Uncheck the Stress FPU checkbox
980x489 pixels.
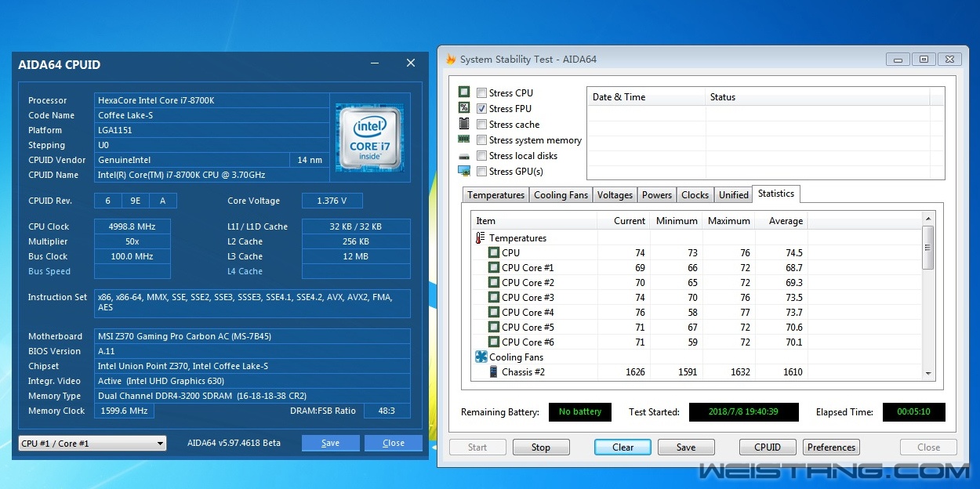(481, 108)
